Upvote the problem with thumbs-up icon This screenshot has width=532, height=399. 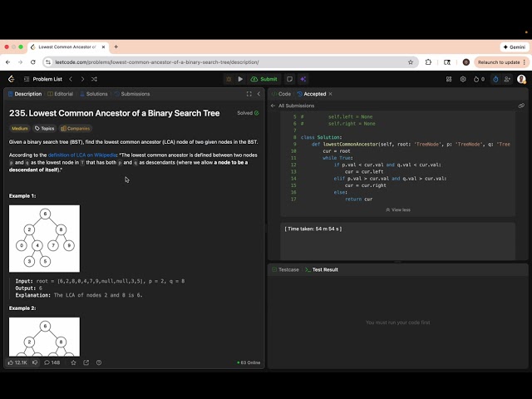17,362
